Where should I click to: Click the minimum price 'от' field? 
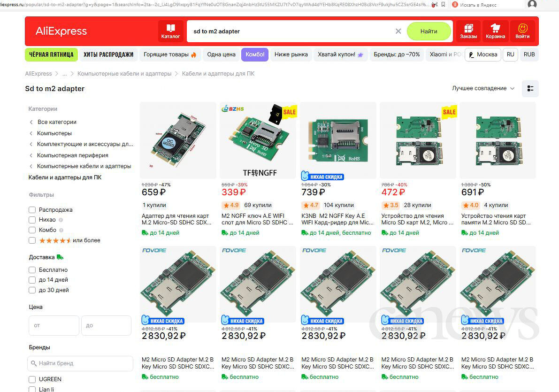point(54,325)
